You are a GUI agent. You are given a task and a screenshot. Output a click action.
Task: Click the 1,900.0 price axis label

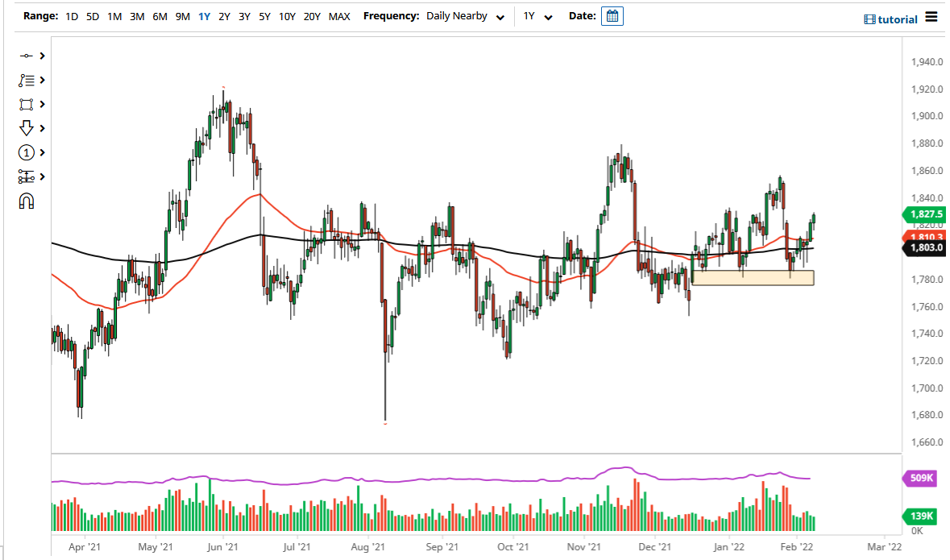pyautogui.click(x=927, y=116)
